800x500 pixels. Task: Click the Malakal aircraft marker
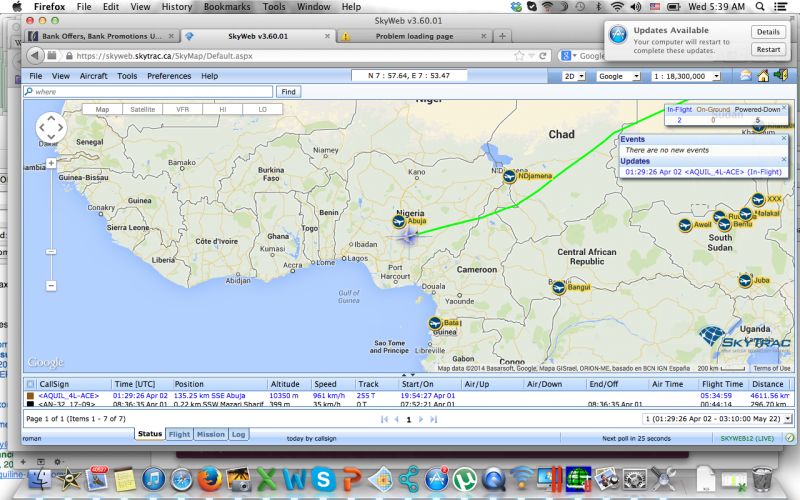pyautogui.click(x=745, y=213)
